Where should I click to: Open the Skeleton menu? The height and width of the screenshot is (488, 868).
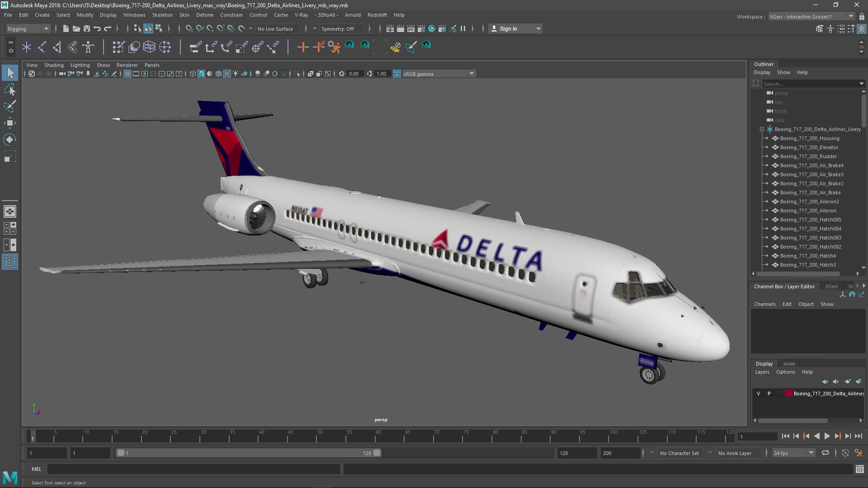click(x=162, y=15)
